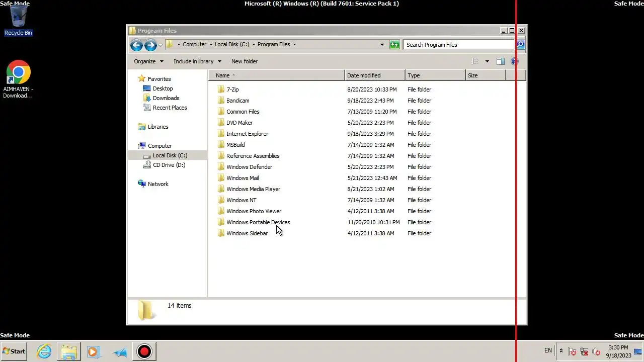Select the Windows Photo Viewer folder
This screenshot has width=644, height=362.
(254, 211)
